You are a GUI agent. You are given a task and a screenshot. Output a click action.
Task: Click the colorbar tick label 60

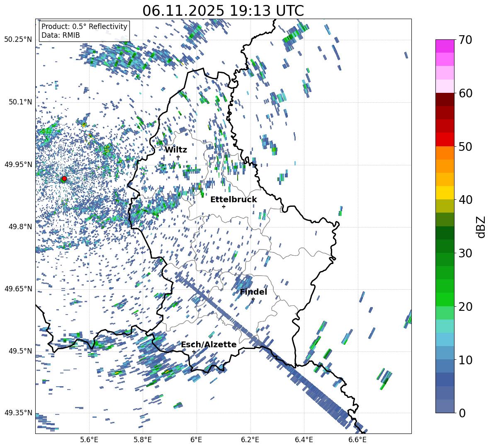(x=465, y=93)
